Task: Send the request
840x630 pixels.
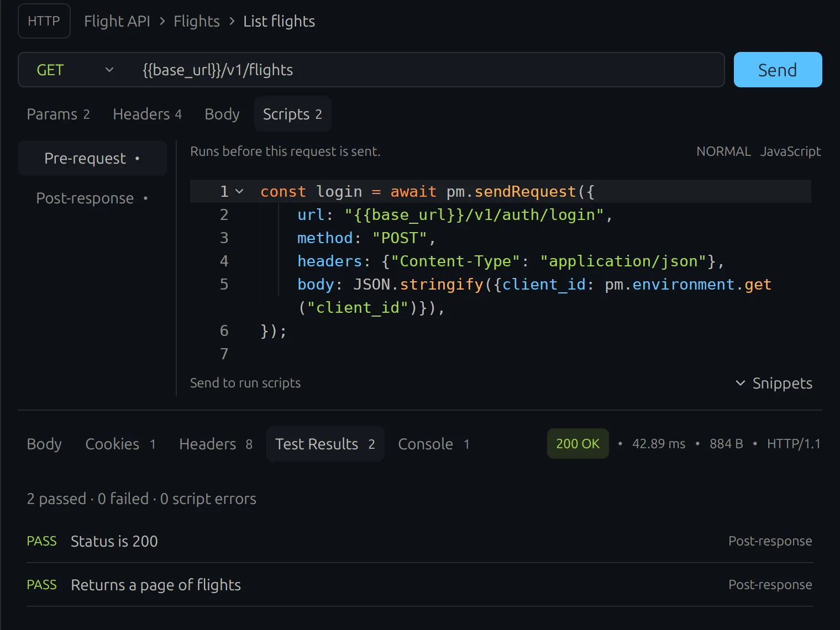Action: click(x=778, y=70)
